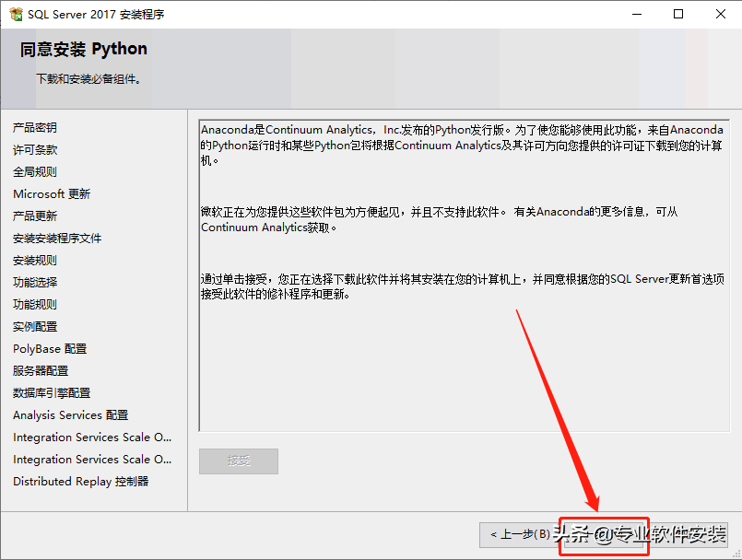Select the 实例配置 step
The image size is (742, 560).
coord(35,327)
